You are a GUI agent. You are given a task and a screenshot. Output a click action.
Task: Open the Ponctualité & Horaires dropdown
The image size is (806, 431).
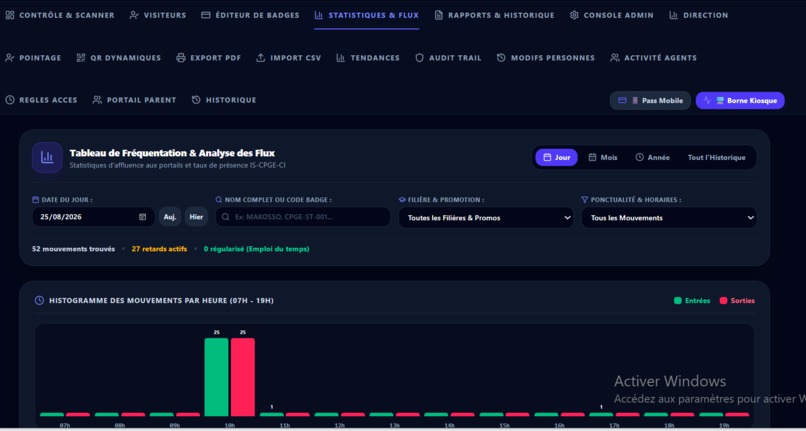tap(669, 218)
